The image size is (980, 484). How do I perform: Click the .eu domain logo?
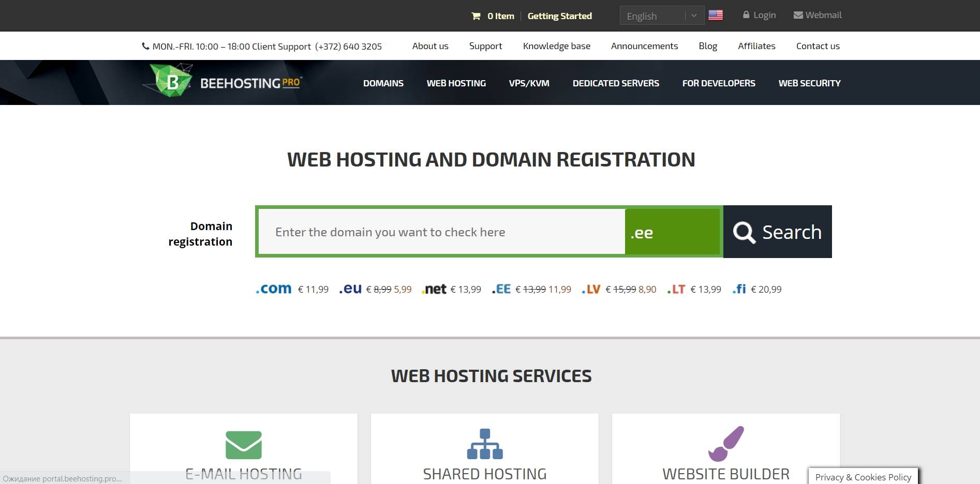click(350, 289)
